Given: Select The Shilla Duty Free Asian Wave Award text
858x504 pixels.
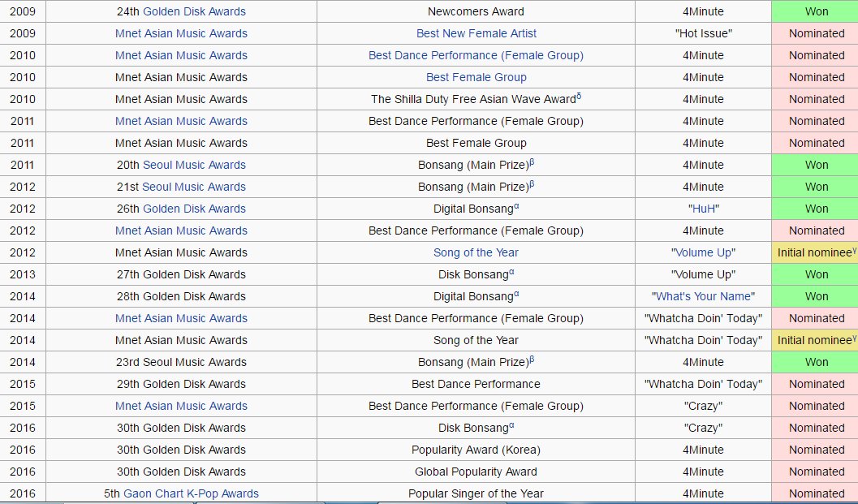Looking at the screenshot, I should [473, 99].
